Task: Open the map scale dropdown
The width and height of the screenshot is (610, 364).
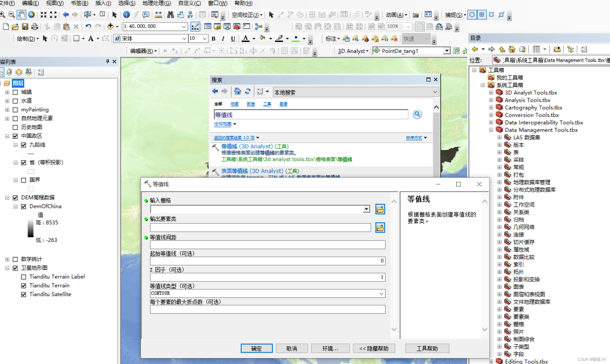Action: [x=184, y=27]
